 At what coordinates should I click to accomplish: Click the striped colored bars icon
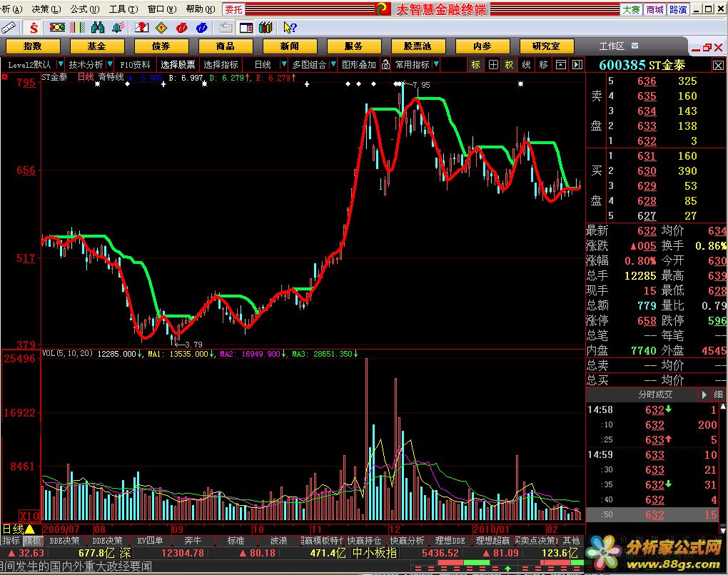[x=78, y=28]
